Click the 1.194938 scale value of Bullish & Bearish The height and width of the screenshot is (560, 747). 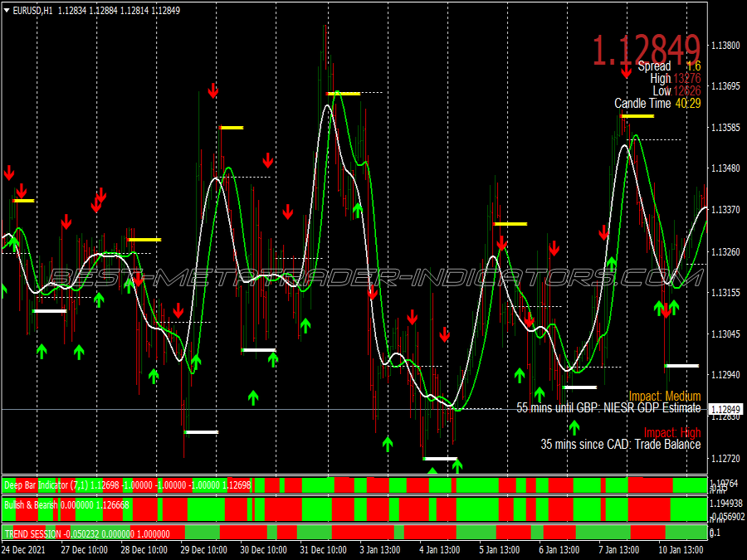pos(727,504)
